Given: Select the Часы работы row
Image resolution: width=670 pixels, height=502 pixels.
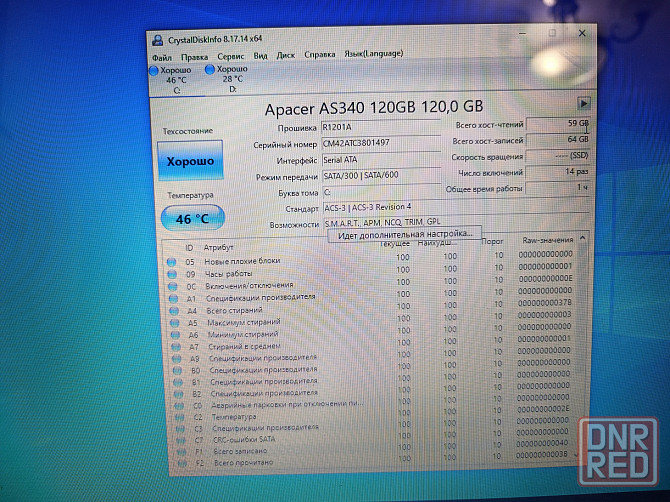Looking at the screenshot, I should point(370,271).
